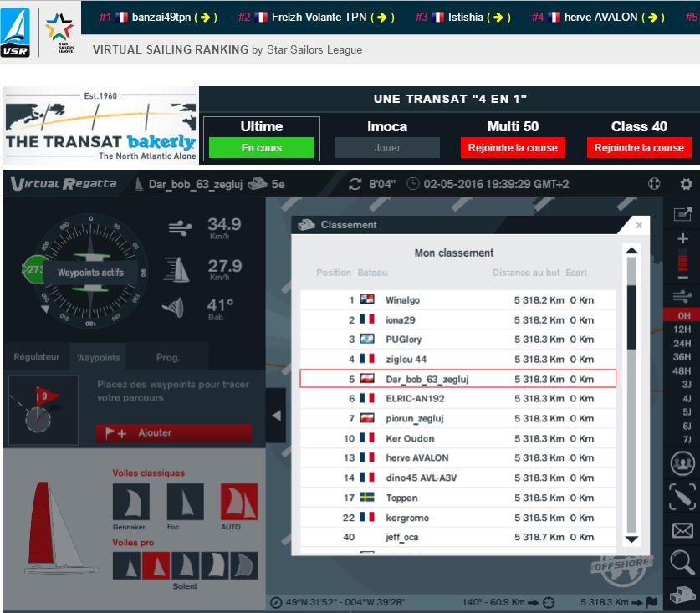Click the waypoint preview thumbnail

click(43, 411)
